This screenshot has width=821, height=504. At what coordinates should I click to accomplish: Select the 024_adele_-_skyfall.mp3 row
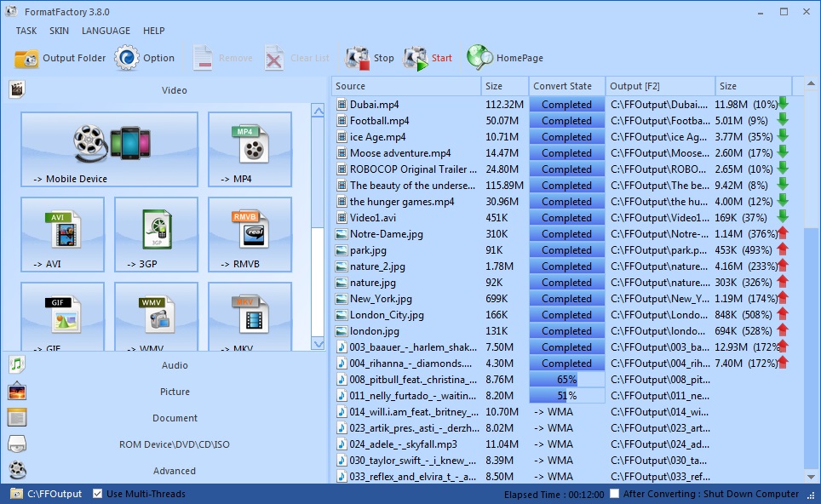pos(562,444)
